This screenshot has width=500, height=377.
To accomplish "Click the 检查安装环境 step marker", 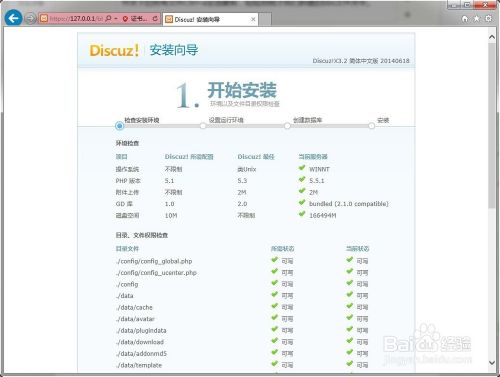I will (x=119, y=126).
